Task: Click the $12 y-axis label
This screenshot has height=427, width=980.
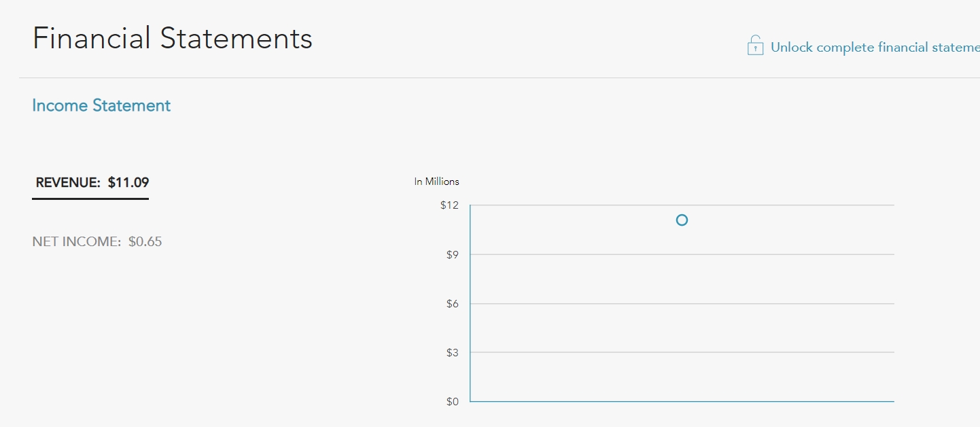Action: [x=449, y=205]
